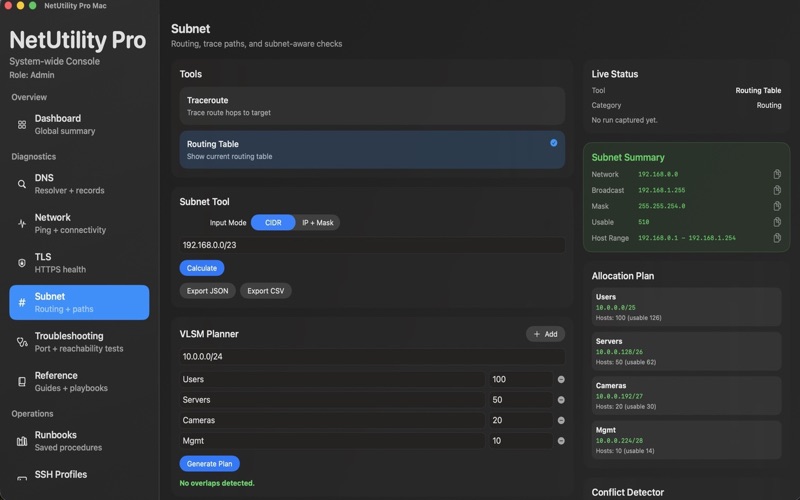
Task: Remove the Mgmt row from VLSM Planner
Action: pyautogui.click(x=561, y=440)
